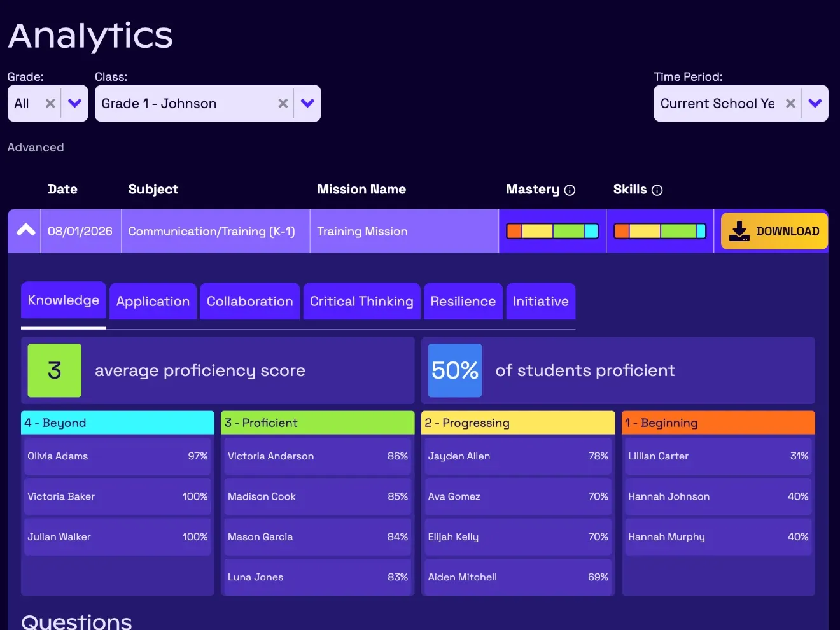Open the Time Period dropdown chevron
840x630 pixels.
(815, 103)
